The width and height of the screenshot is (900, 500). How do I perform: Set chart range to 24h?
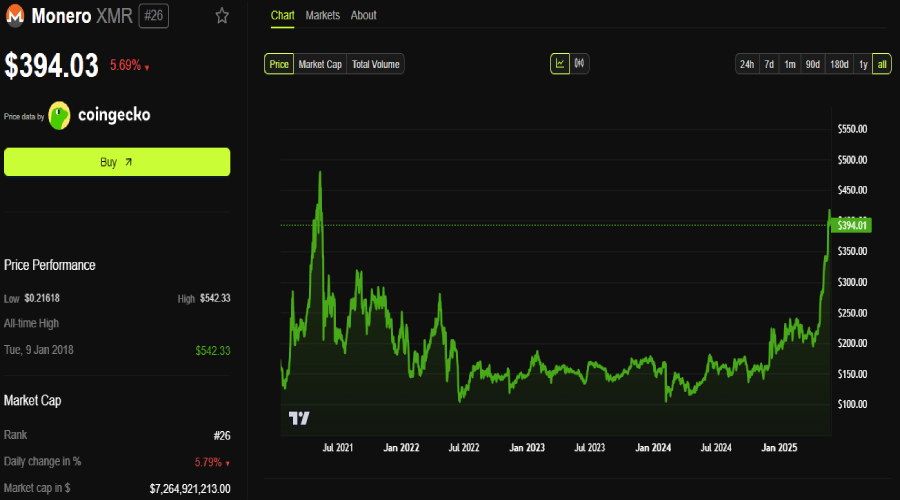(x=747, y=64)
